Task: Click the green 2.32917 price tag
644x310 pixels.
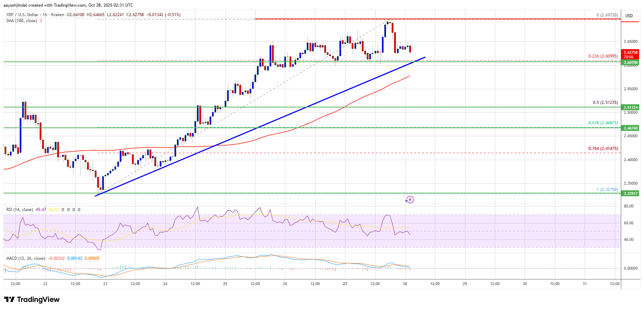Action: (630, 193)
